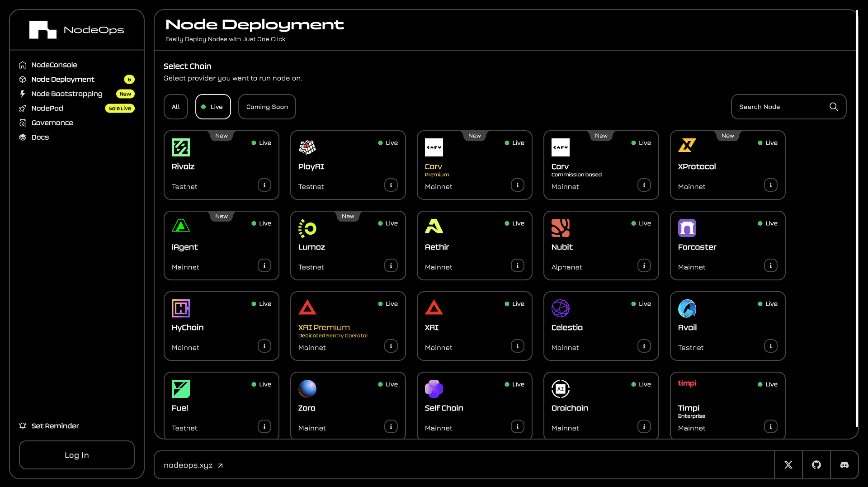Select the iAgent card title
The height and width of the screenshot is (487, 868).
pos(184,247)
